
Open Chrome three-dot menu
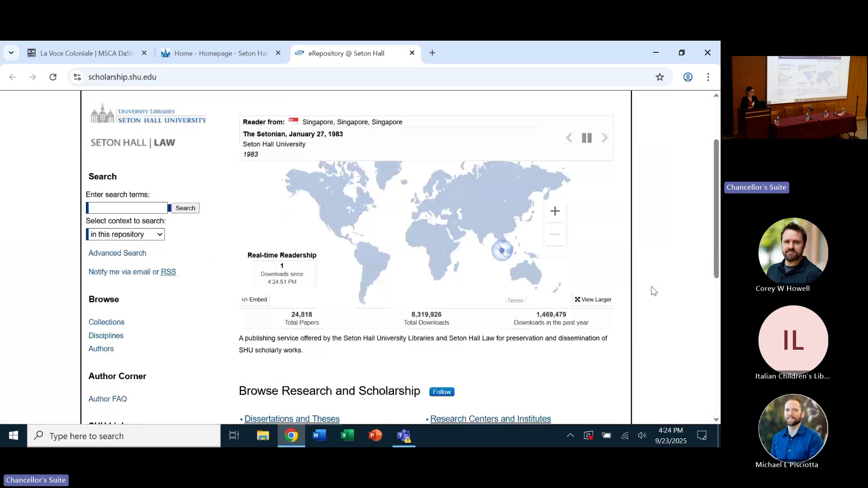click(x=708, y=77)
